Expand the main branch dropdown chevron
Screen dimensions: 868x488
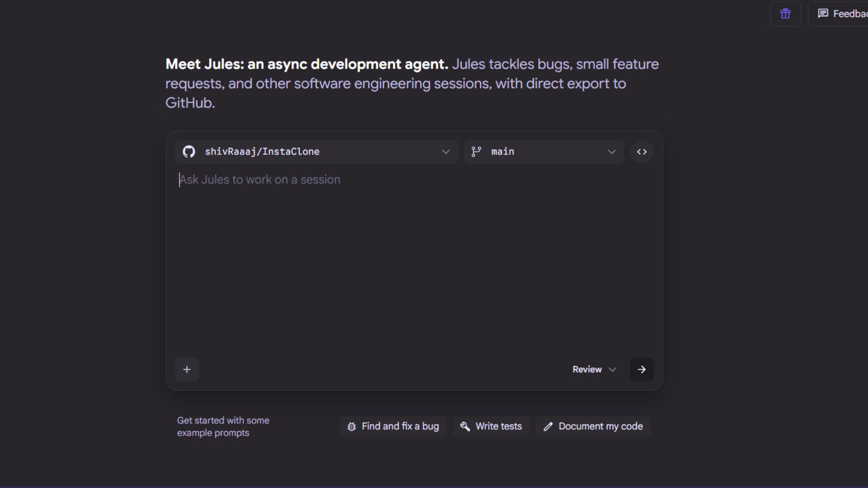(612, 152)
